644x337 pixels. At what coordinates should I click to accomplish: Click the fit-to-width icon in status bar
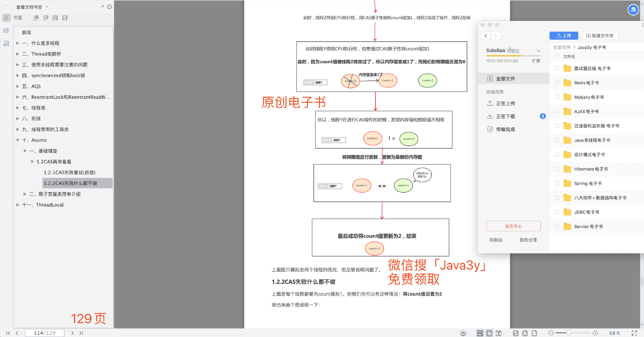pos(535,333)
